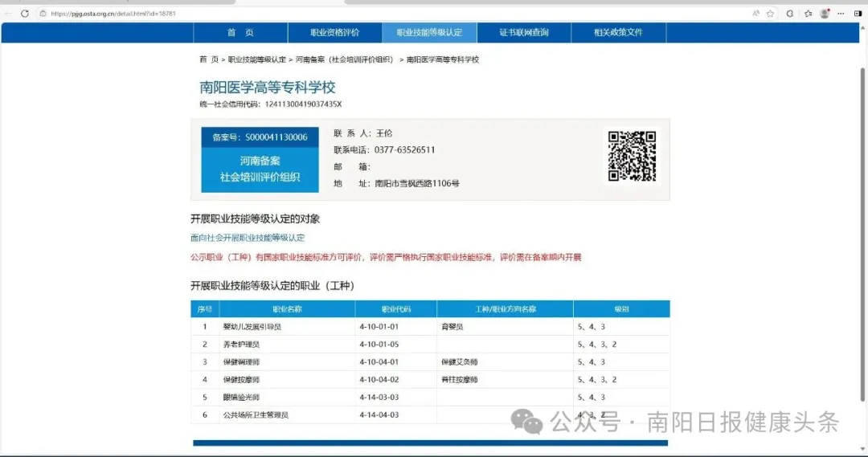Click the back navigation arrow

point(9,14)
